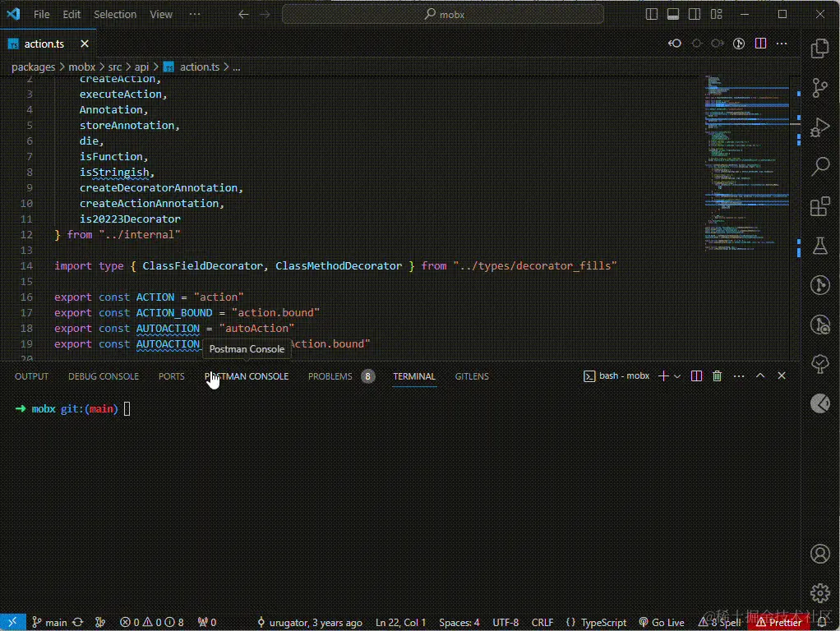Click the api breadcrumb segment

click(x=141, y=67)
